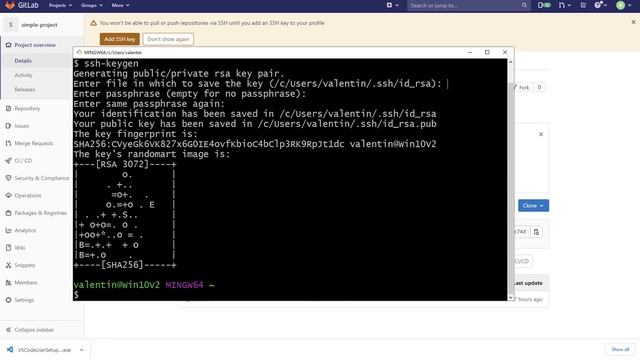Open the Repository sidebar icon
This screenshot has height=360, width=640.
click(8, 109)
